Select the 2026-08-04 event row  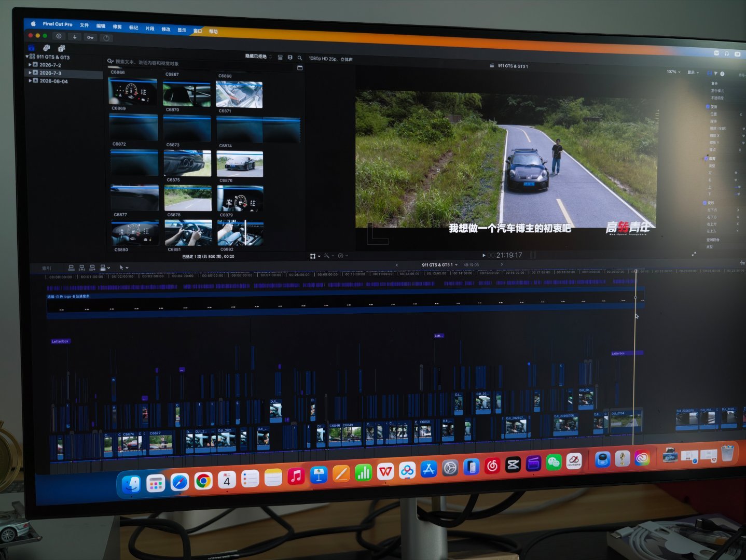pyautogui.click(x=64, y=81)
